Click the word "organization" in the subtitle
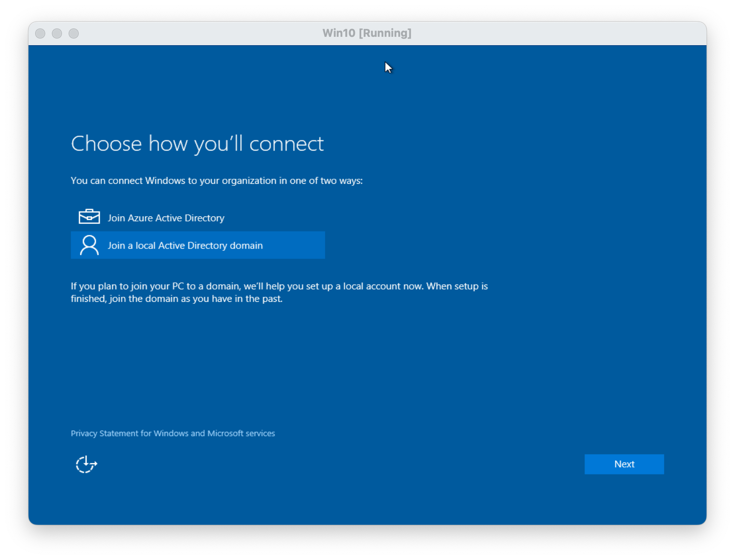This screenshot has width=735, height=560. click(249, 181)
